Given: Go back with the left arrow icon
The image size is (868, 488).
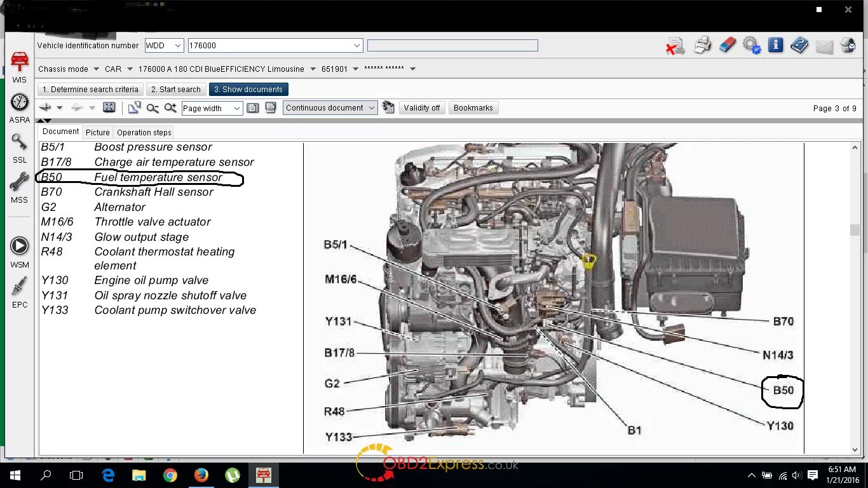Looking at the screenshot, I should tap(45, 108).
